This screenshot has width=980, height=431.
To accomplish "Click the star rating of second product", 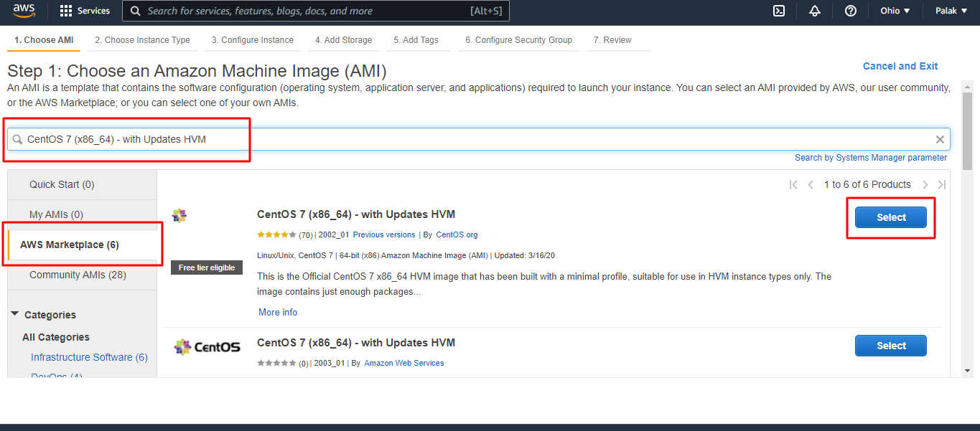I will (276, 363).
